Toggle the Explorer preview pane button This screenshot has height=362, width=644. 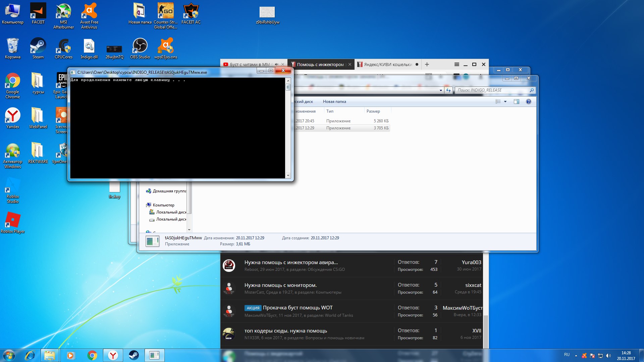pyautogui.click(x=516, y=102)
